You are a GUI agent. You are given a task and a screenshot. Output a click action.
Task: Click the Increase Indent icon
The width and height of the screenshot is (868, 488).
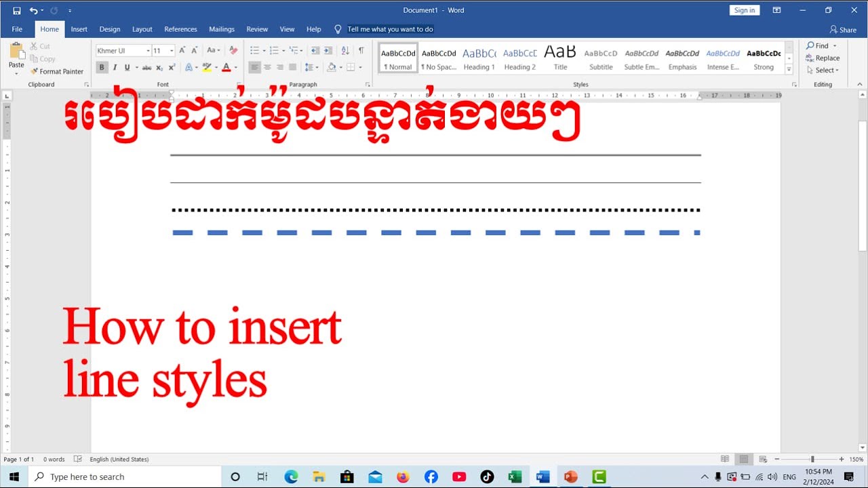328,50
